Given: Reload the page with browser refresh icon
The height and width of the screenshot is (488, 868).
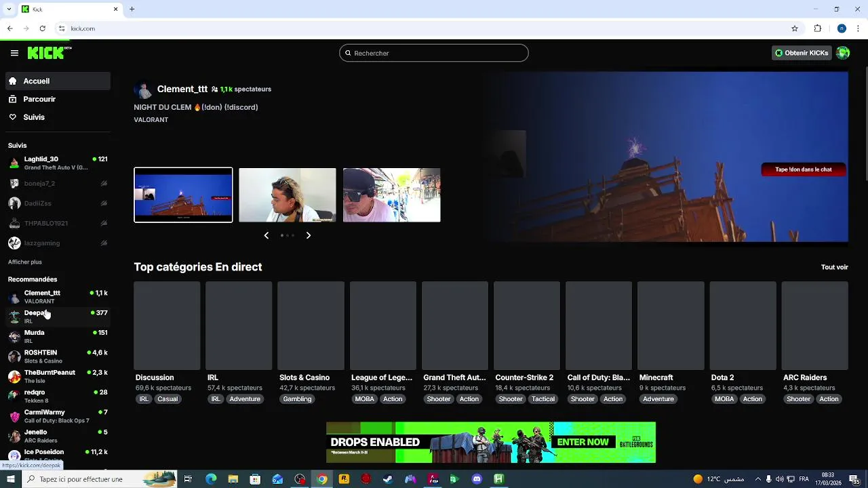Looking at the screenshot, I should [42, 28].
